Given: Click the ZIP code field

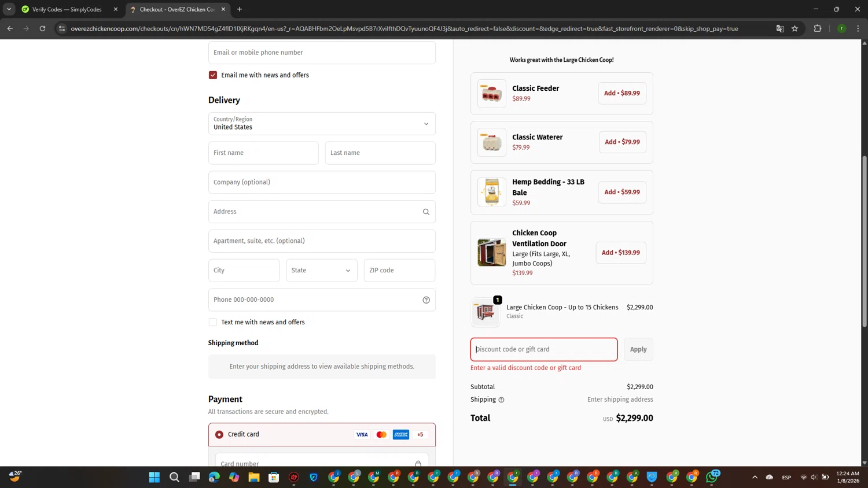Looking at the screenshot, I should [399, 270].
